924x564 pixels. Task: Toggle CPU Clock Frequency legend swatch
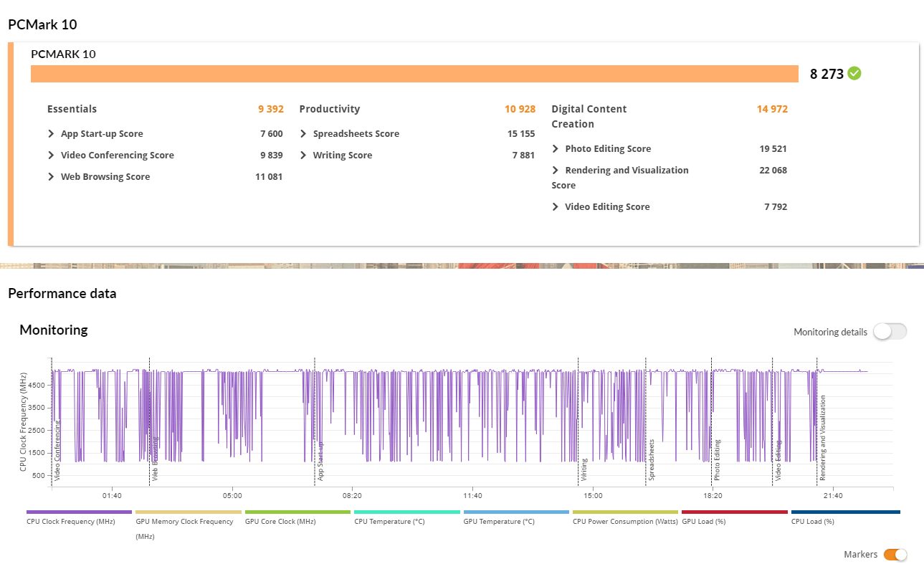click(x=79, y=512)
